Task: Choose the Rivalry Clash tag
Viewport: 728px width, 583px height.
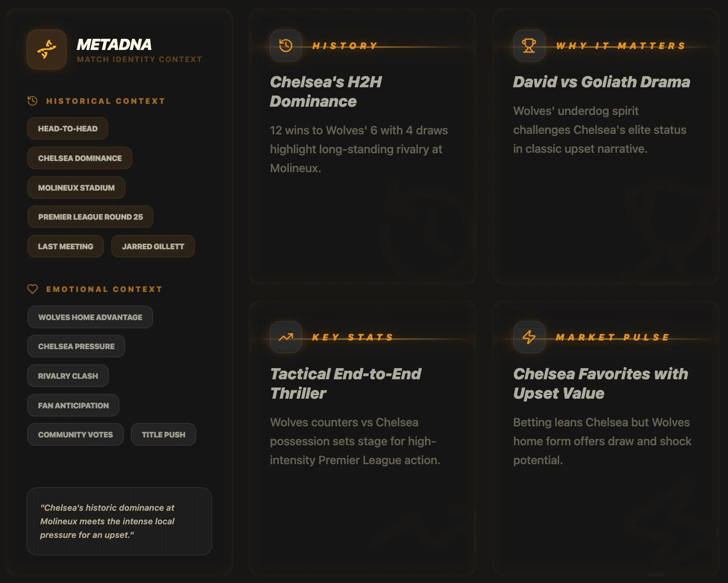Action: 68,376
